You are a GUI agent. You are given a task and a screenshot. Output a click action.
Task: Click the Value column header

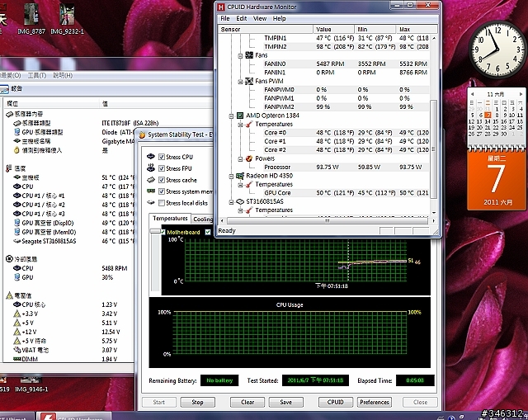(x=333, y=30)
